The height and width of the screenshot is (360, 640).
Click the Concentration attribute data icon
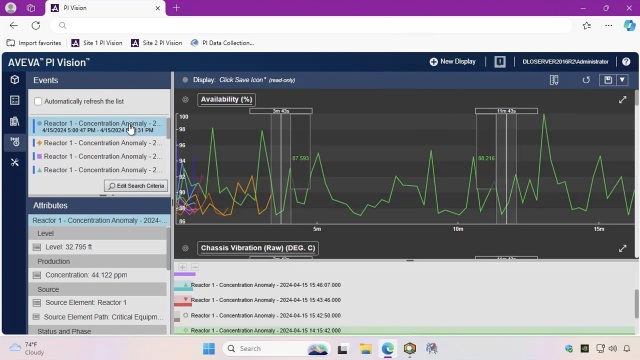(x=37, y=275)
